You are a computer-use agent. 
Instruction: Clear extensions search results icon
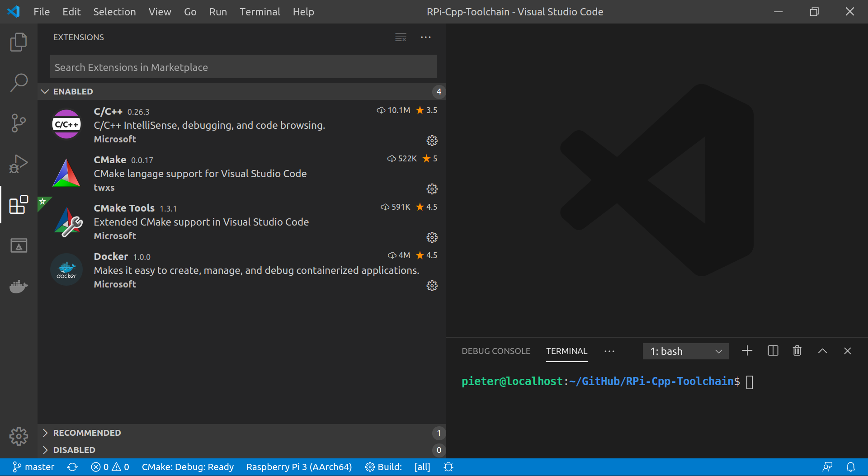coord(401,38)
